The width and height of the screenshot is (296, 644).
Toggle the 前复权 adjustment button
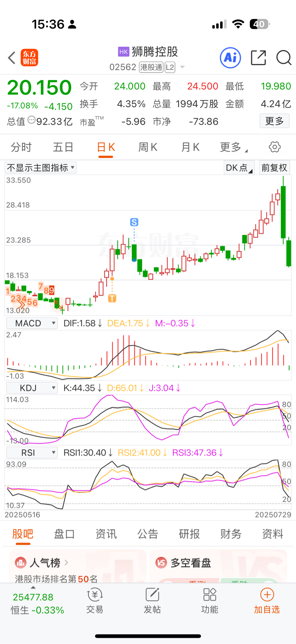pyautogui.click(x=274, y=168)
